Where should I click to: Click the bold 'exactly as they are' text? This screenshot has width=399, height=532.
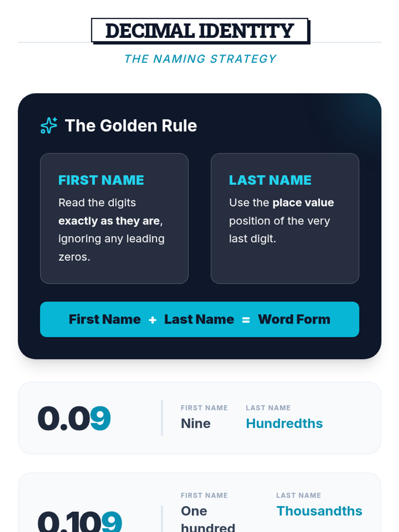110,221
